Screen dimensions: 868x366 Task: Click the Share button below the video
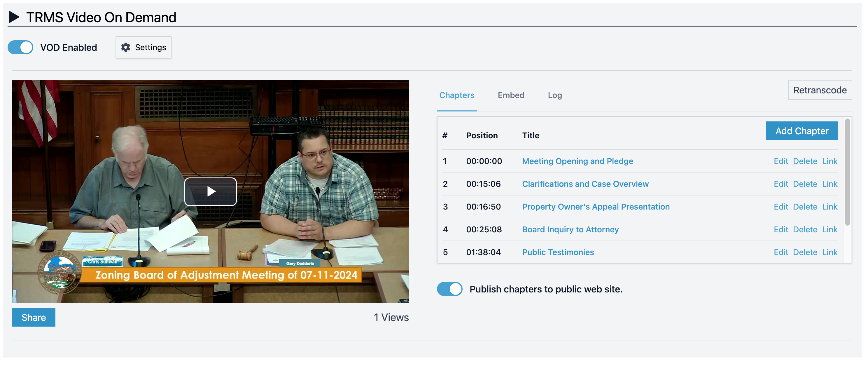coord(34,317)
